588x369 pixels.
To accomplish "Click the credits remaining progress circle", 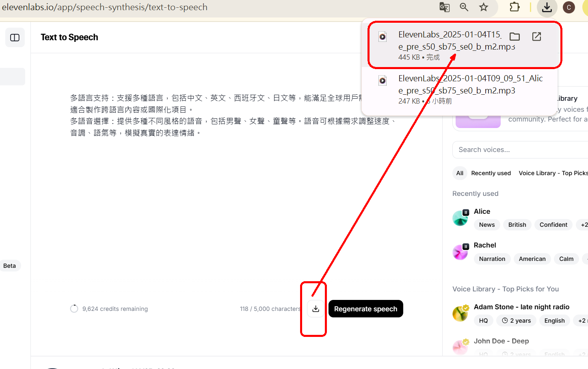I will point(74,309).
